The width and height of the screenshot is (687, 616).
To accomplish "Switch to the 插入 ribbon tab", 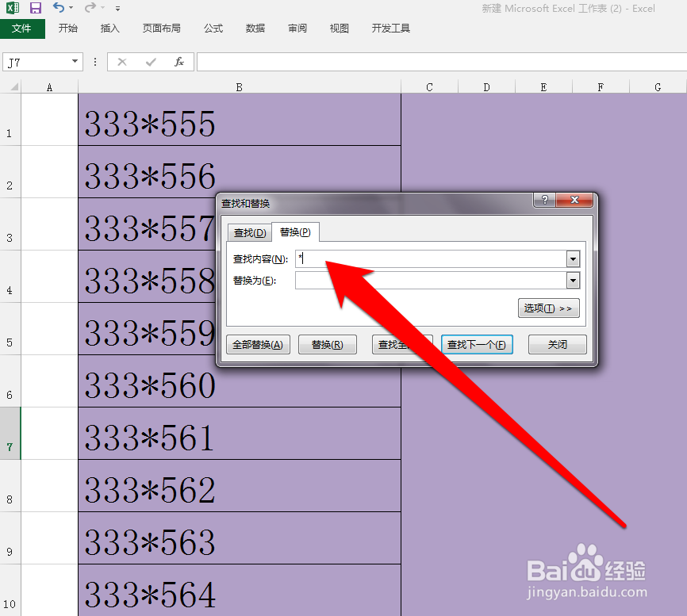I will click(110, 29).
